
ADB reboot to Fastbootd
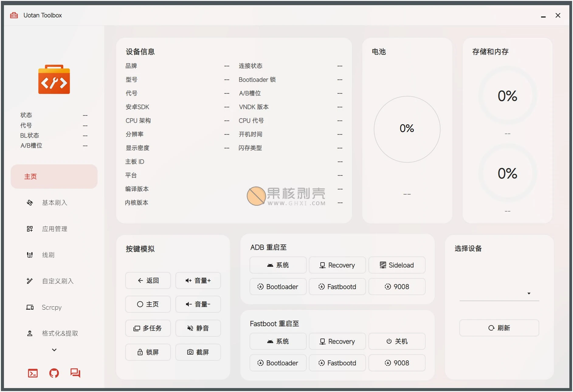337,287
